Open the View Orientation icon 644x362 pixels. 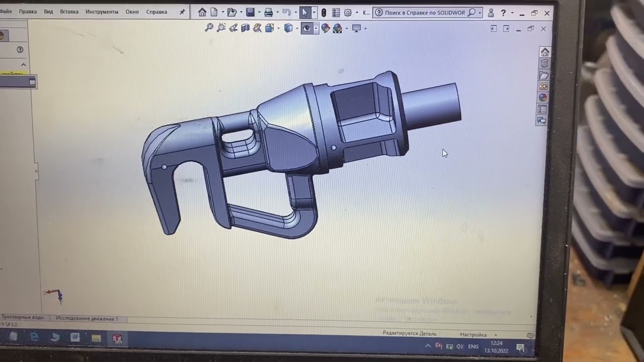click(x=270, y=28)
